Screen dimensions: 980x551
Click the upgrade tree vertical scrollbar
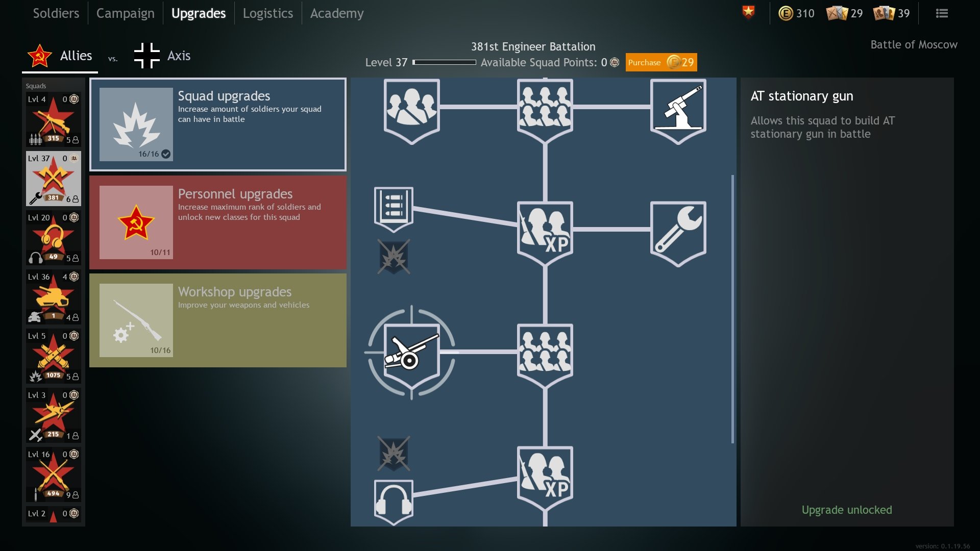[732, 309]
